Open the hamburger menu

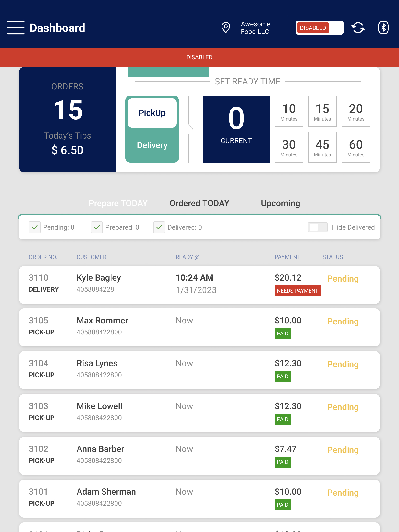pyautogui.click(x=16, y=28)
